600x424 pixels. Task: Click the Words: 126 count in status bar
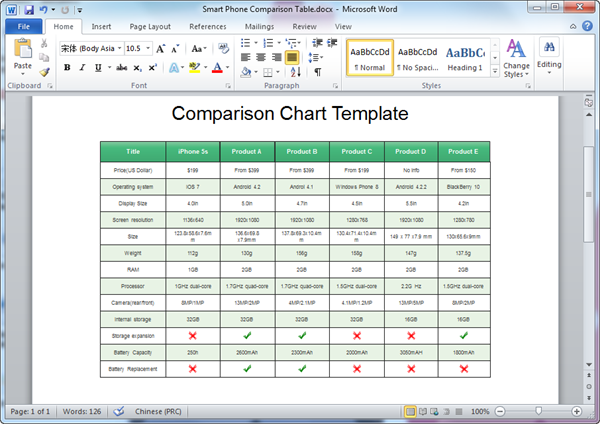(x=84, y=411)
